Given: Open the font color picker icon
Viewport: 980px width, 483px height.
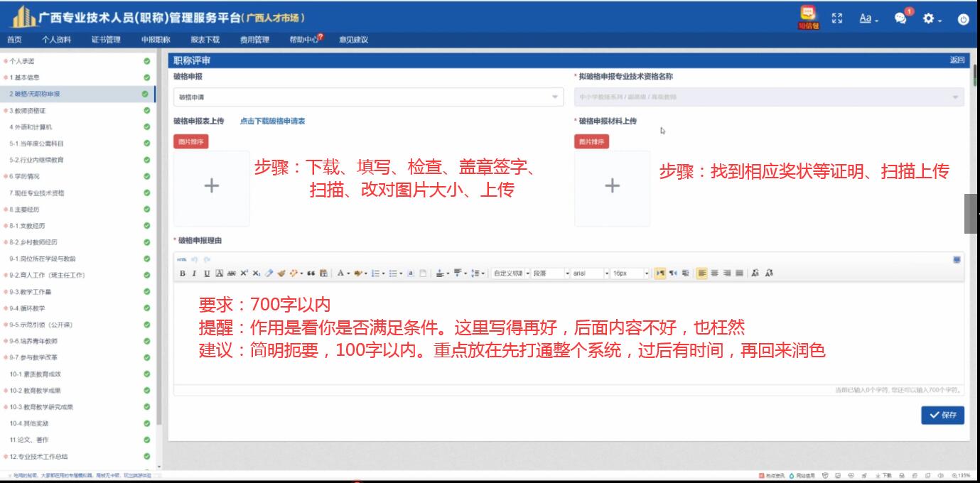Looking at the screenshot, I should tap(340, 273).
